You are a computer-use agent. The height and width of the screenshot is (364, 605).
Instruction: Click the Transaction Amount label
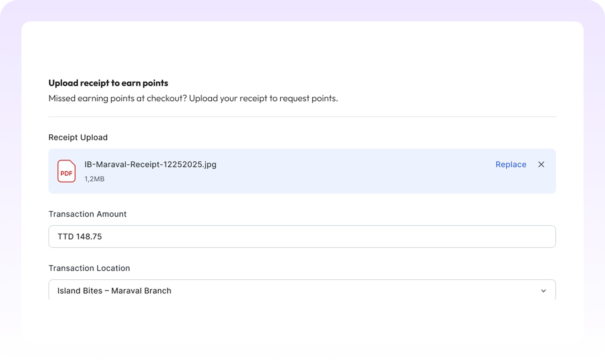[87, 214]
